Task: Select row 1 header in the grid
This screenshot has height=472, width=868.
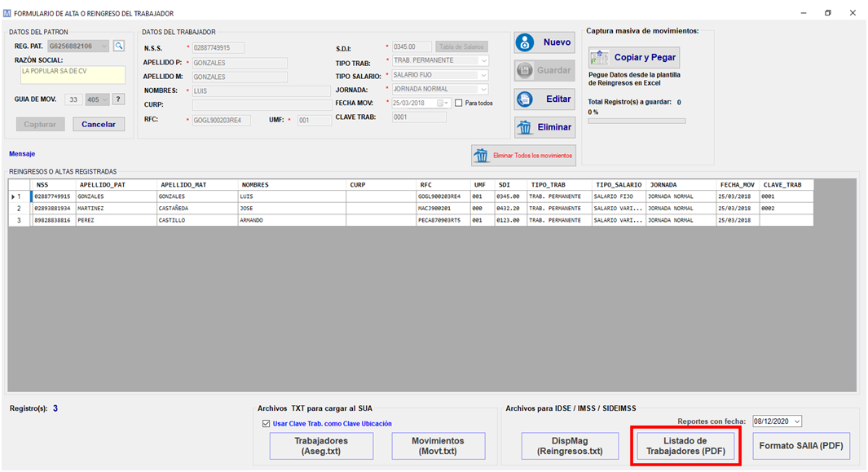Action: pyautogui.click(x=20, y=196)
